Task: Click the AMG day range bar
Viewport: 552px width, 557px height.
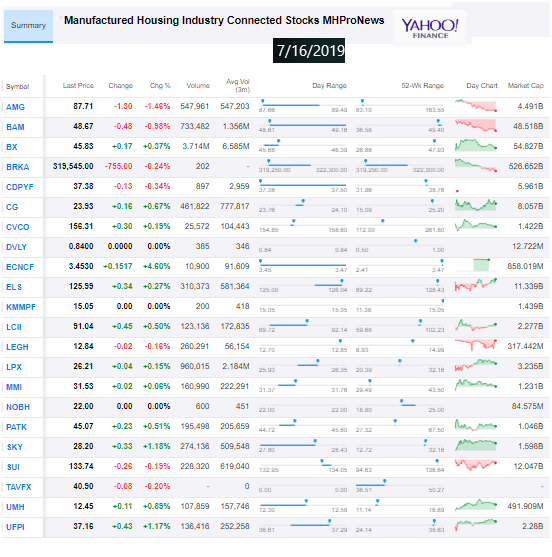Action: pos(303,106)
